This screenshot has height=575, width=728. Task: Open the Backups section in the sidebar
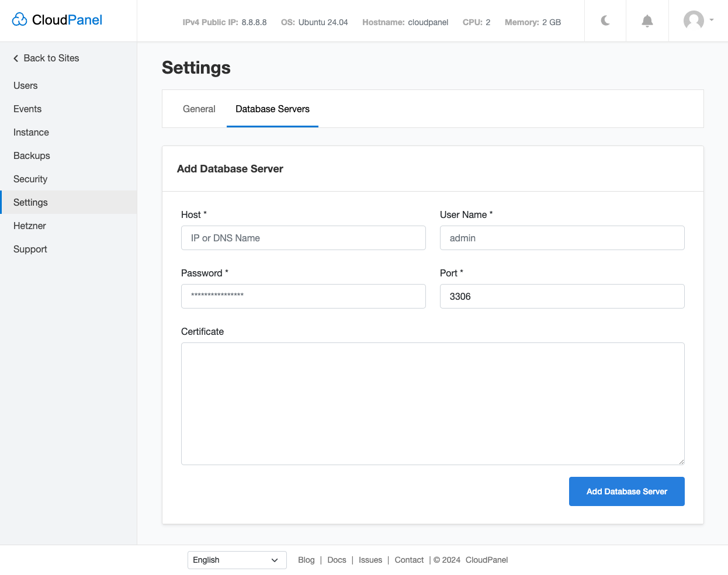(32, 155)
